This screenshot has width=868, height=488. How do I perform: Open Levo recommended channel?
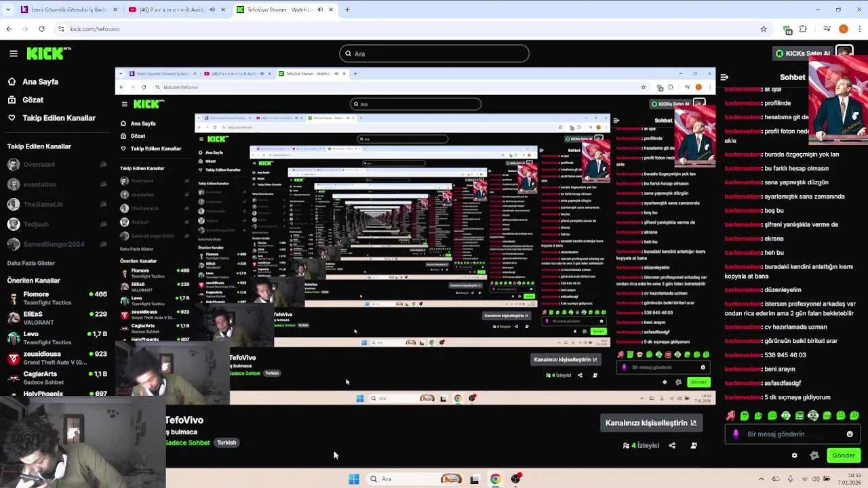point(58,338)
